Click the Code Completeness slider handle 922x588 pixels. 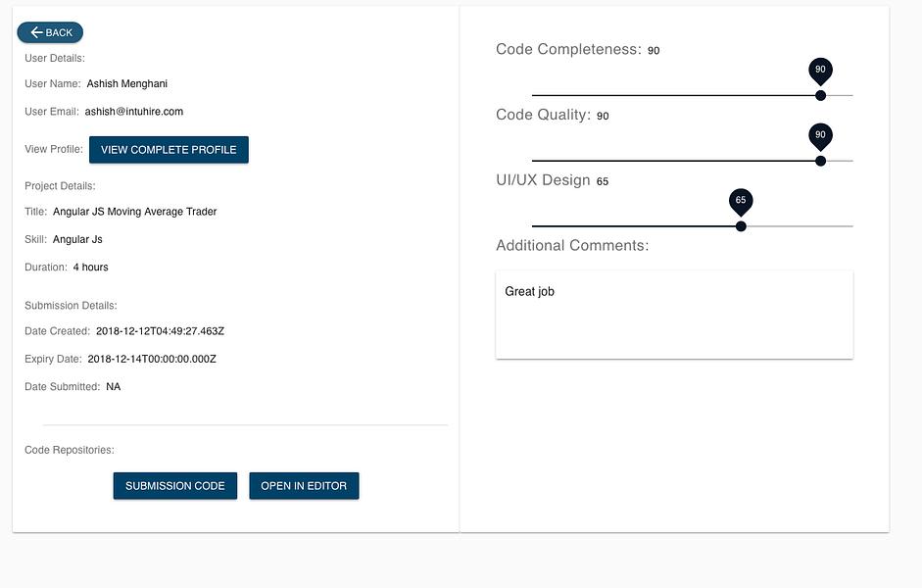(x=820, y=95)
